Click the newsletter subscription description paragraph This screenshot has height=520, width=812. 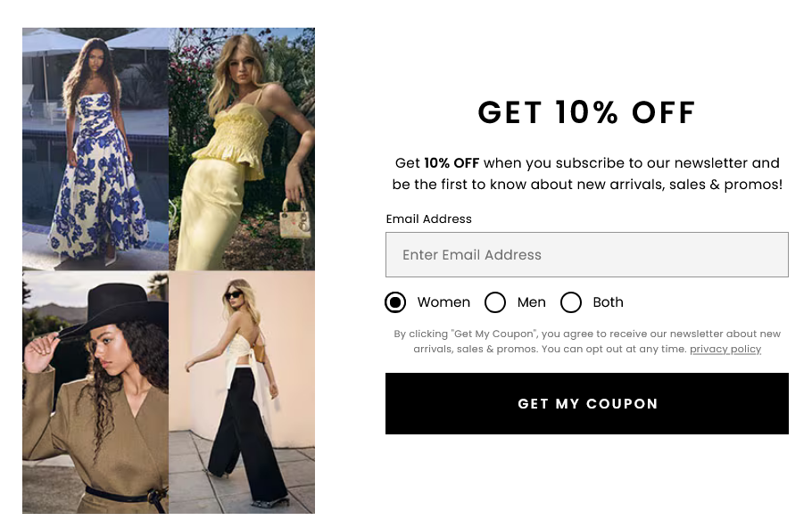(x=587, y=174)
